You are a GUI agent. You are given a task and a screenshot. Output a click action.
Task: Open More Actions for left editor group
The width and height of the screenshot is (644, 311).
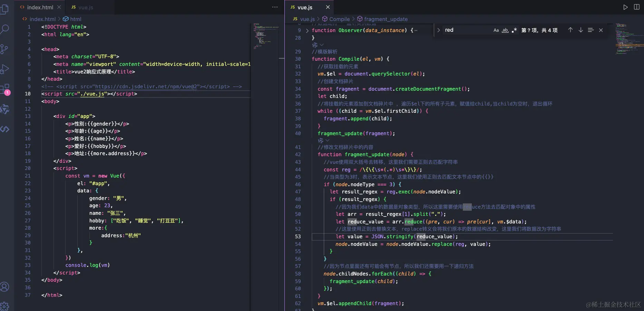pyautogui.click(x=275, y=7)
